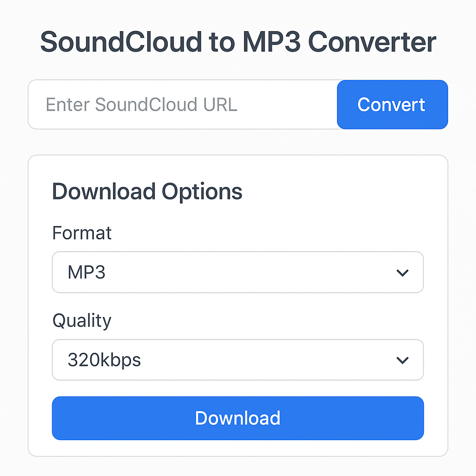Click the Download Options heading
Image resolution: width=476 pixels, height=476 pixels.
tap(147, 191)
